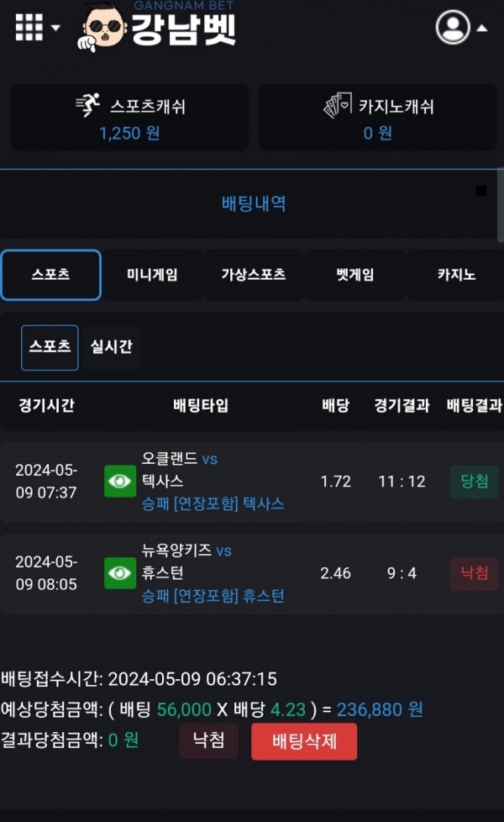
Task: Click the green 당첨 result badge
Action: [474, 482]
